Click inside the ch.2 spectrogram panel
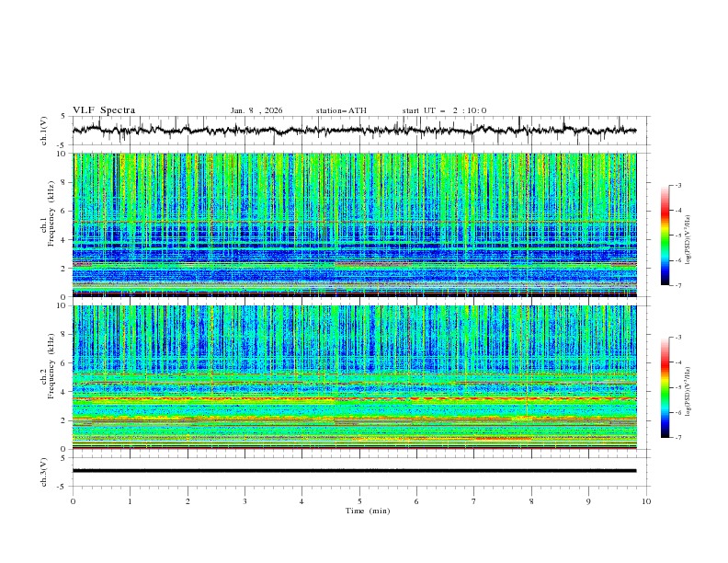728x563 pixels. tap(354, 377)
